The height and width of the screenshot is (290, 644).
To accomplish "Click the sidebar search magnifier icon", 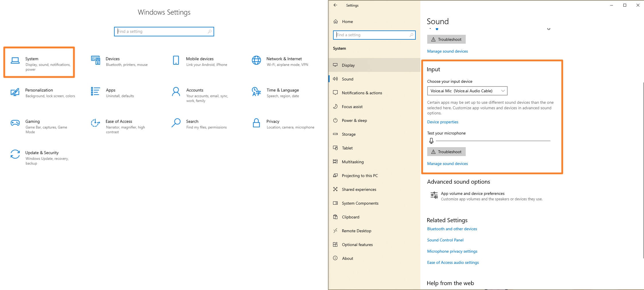I will pos(411,35).
